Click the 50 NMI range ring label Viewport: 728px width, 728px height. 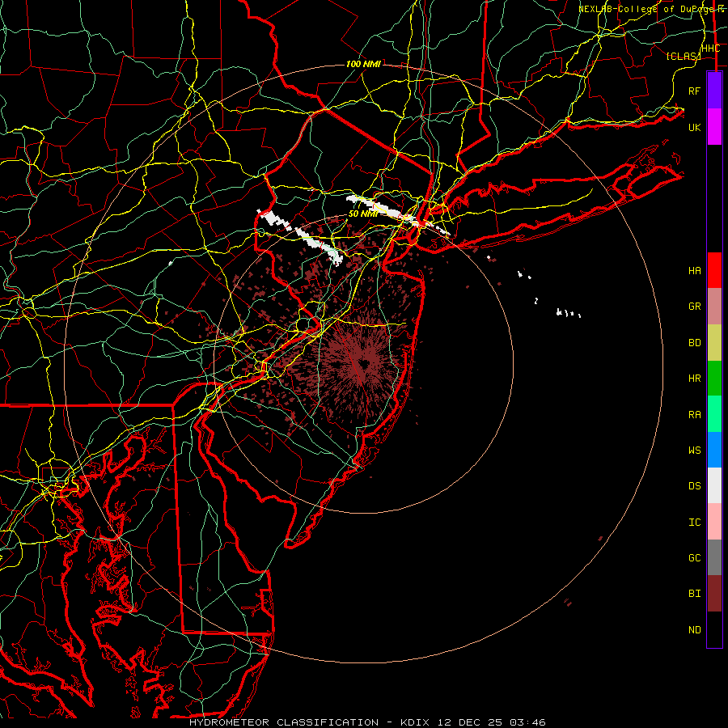click(x=362, y=214)
